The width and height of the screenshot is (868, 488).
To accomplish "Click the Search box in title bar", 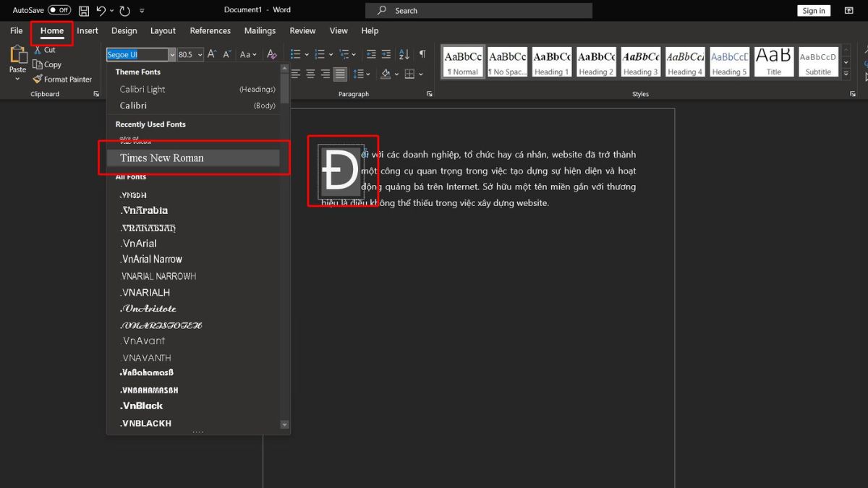I will pyautogui.click(x=478, y=11).
